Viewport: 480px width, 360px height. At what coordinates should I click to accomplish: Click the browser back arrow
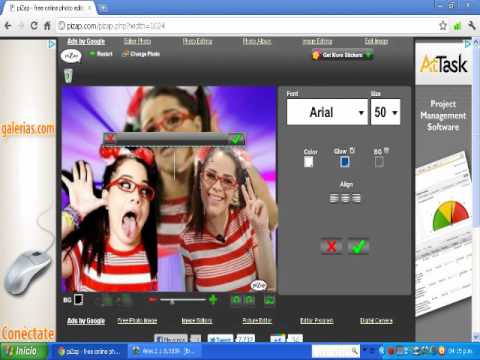coord(8,26)
